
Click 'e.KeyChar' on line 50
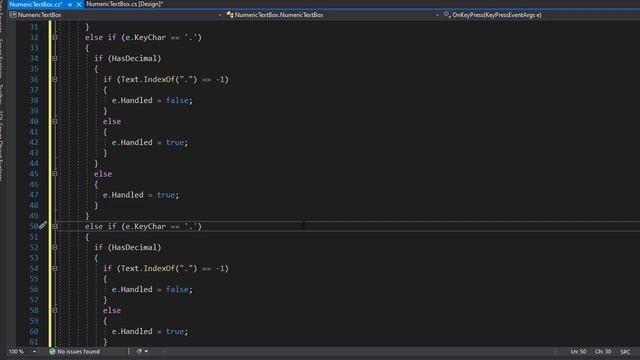coord(146,227)
